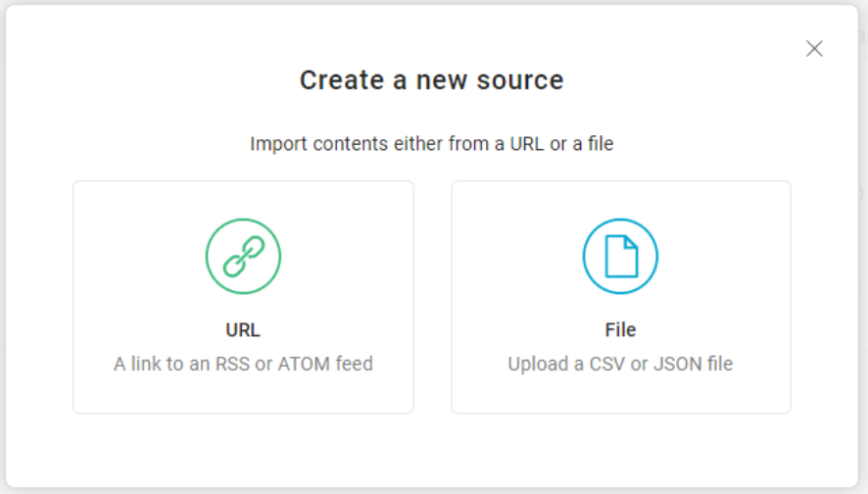This screenshot has width=868, height=494.
Task: Click "A link to an RSS or ATOM feed"
Action: point(243,364)
